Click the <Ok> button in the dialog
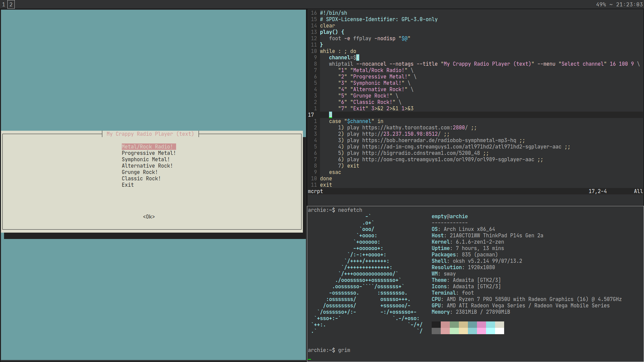 point(149,217)
